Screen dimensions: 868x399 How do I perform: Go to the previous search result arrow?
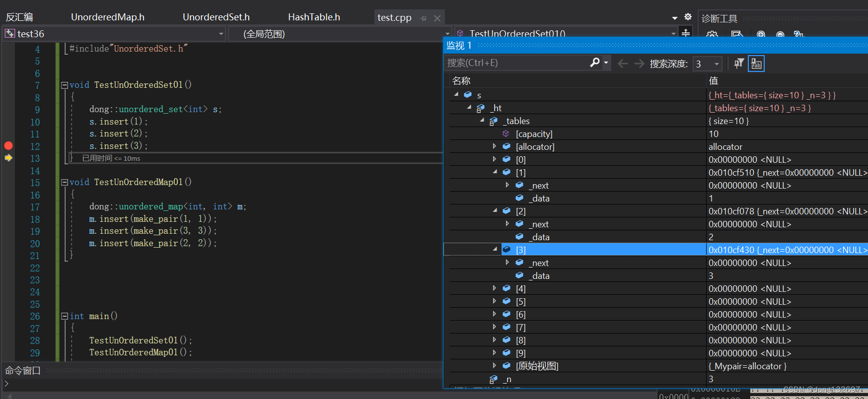pos(623,64)
